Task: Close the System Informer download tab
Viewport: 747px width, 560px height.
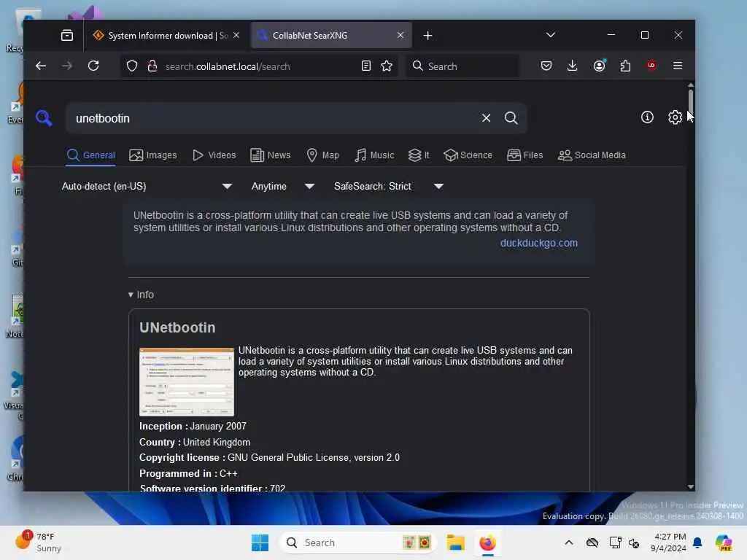Action: [236, 35]
